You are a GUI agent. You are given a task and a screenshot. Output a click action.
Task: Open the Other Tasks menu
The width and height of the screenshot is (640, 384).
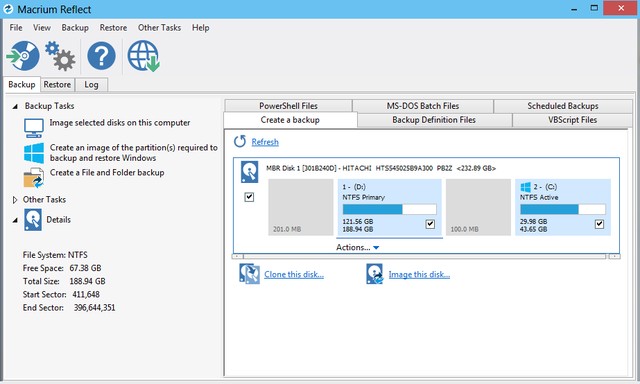(159, 28)
